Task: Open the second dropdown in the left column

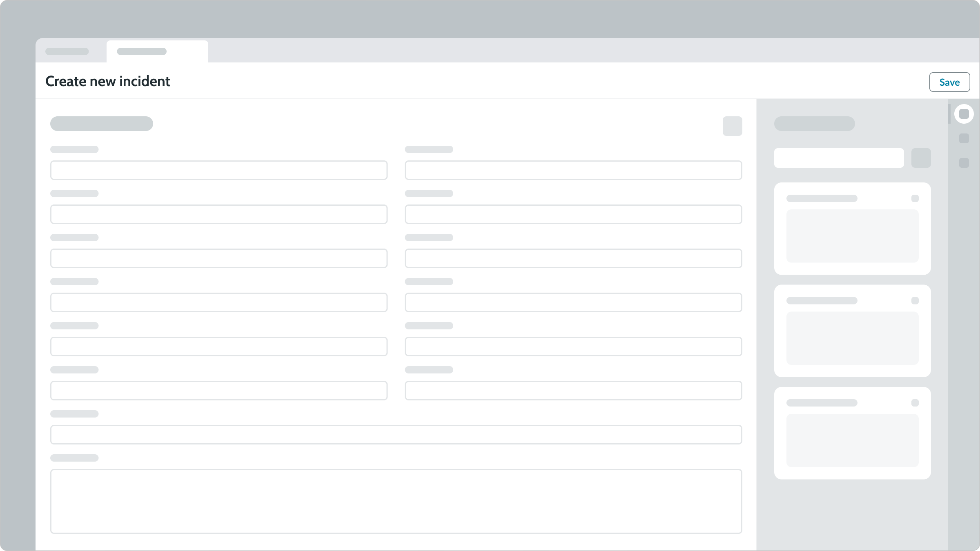Action: pyautogui.click(x=219, y=214)
